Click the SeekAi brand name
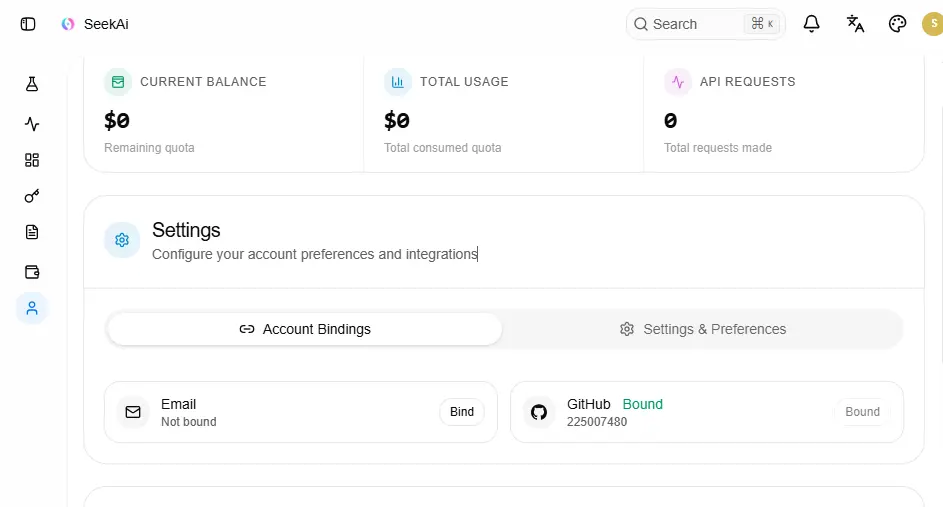The height and width of the screenshot is (507, 943). tap(106, 24)
